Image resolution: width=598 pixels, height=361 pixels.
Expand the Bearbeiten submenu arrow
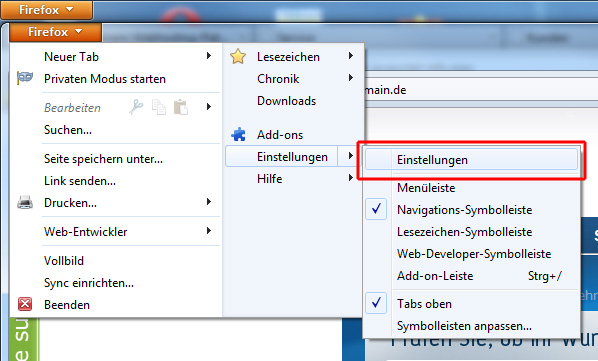click(x=209, y=107)
